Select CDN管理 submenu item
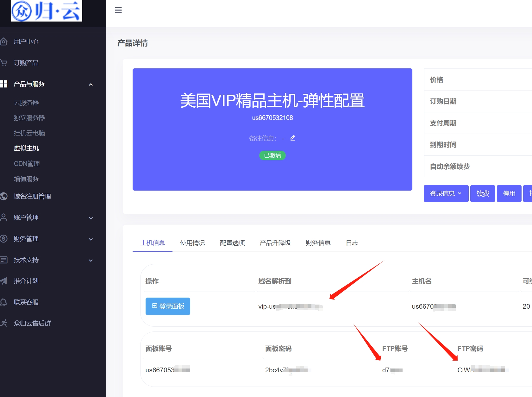The width and height of the screenshot is (532, 397). [x=27, y=164]
